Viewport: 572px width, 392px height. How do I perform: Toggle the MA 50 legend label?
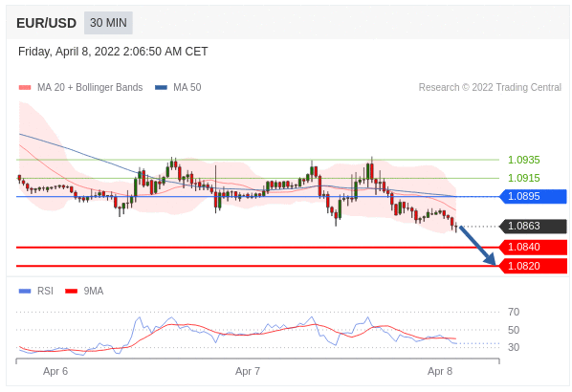[187, 88]
